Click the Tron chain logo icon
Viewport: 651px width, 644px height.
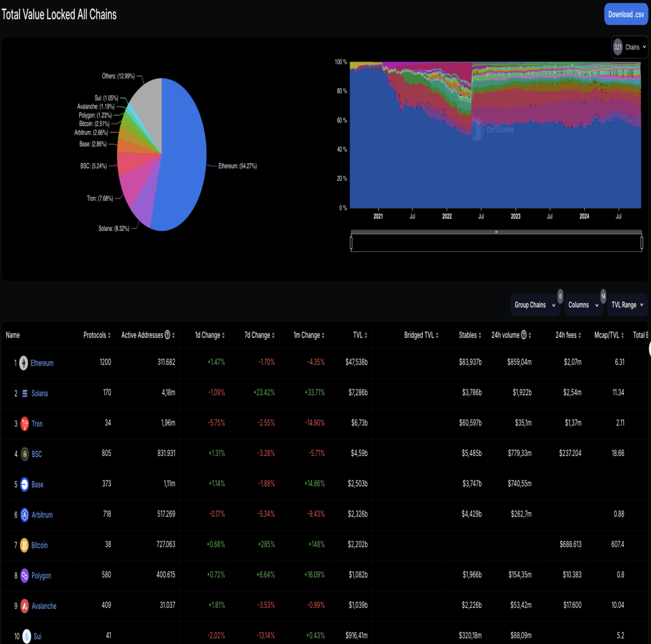pyautogui.click(x=25, y=424)
